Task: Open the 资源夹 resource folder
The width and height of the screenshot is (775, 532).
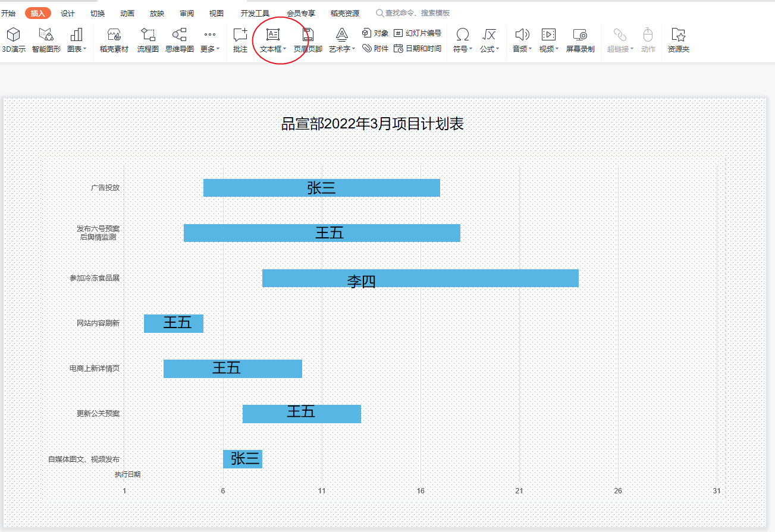Action: pyautogui.click(x=678, y=40)
